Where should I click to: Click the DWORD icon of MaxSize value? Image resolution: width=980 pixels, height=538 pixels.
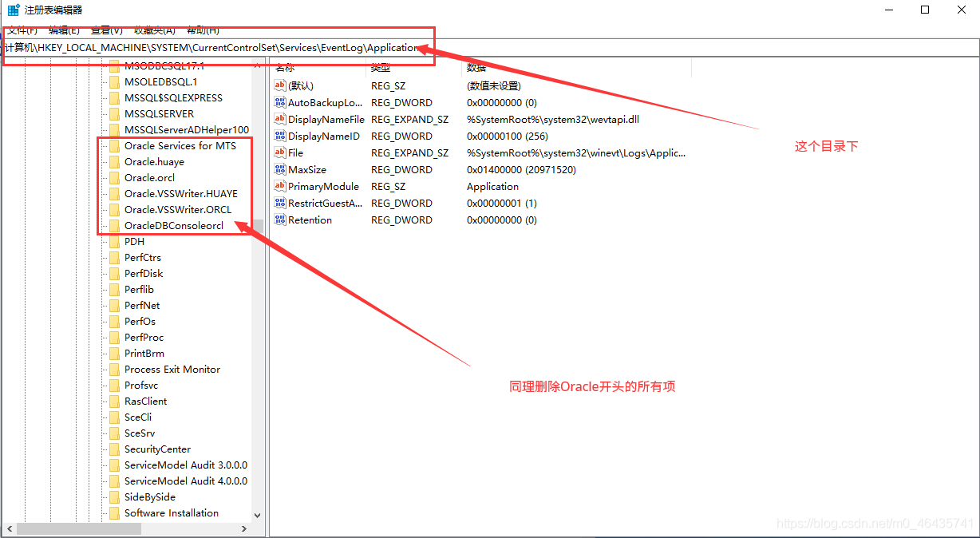[279, 169]
